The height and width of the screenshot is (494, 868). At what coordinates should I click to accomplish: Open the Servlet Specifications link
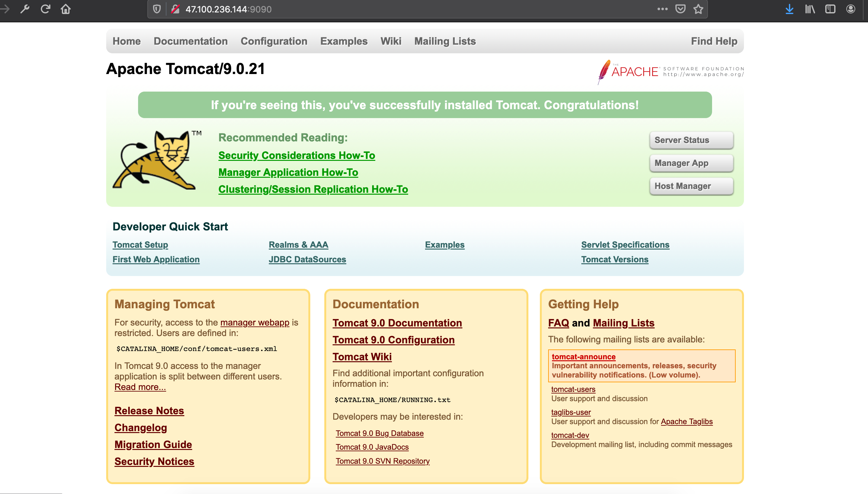click(625, 245)
